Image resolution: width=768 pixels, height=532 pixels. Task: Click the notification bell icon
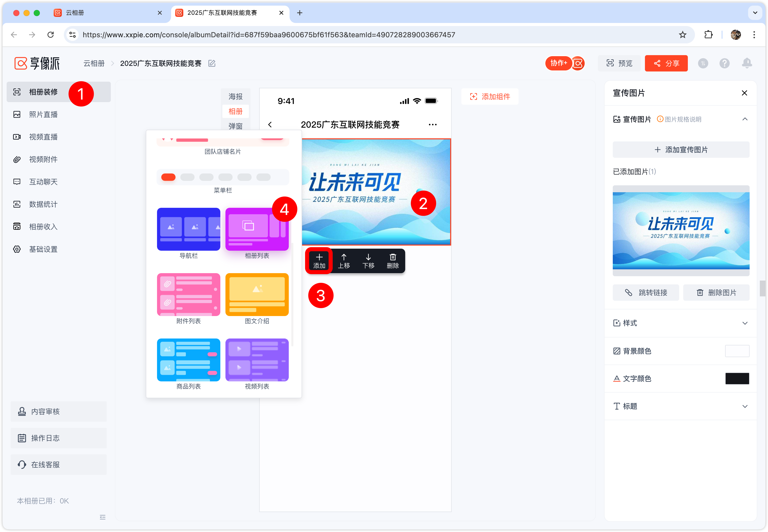click(x=747, y=63)
